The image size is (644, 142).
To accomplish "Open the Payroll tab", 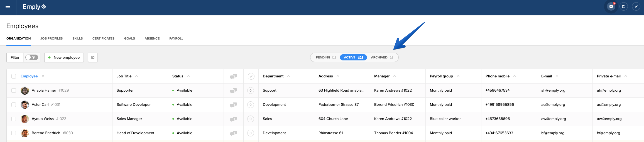I will (x=176, y=38).
